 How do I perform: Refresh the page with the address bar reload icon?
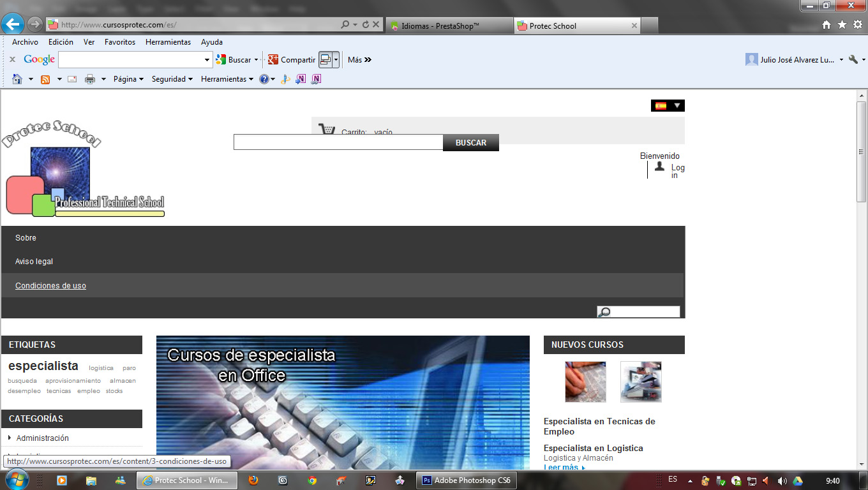click(x=366, y=25)
